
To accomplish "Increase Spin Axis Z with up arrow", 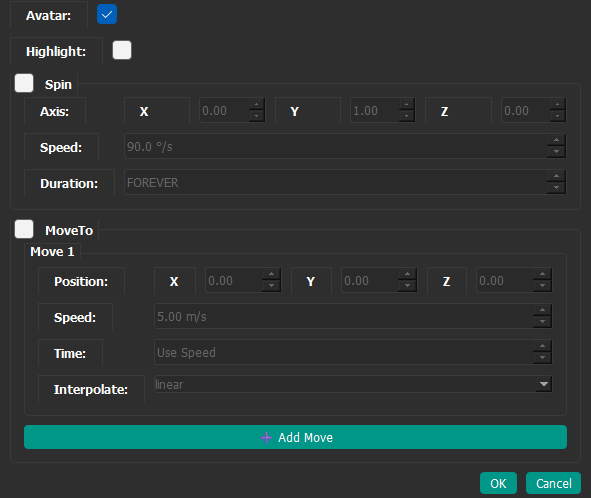I will point(557,104).
